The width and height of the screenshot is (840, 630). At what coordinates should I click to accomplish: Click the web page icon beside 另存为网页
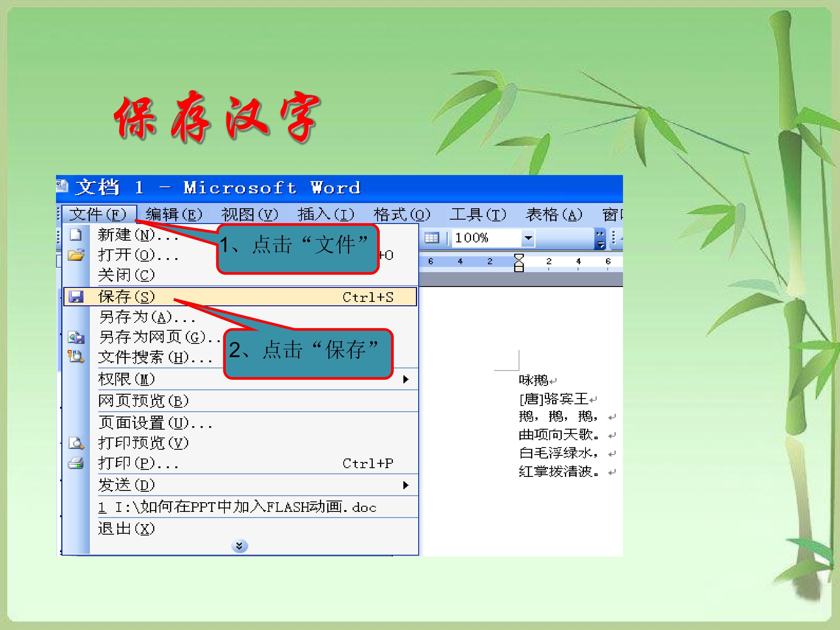coord(76,337)
